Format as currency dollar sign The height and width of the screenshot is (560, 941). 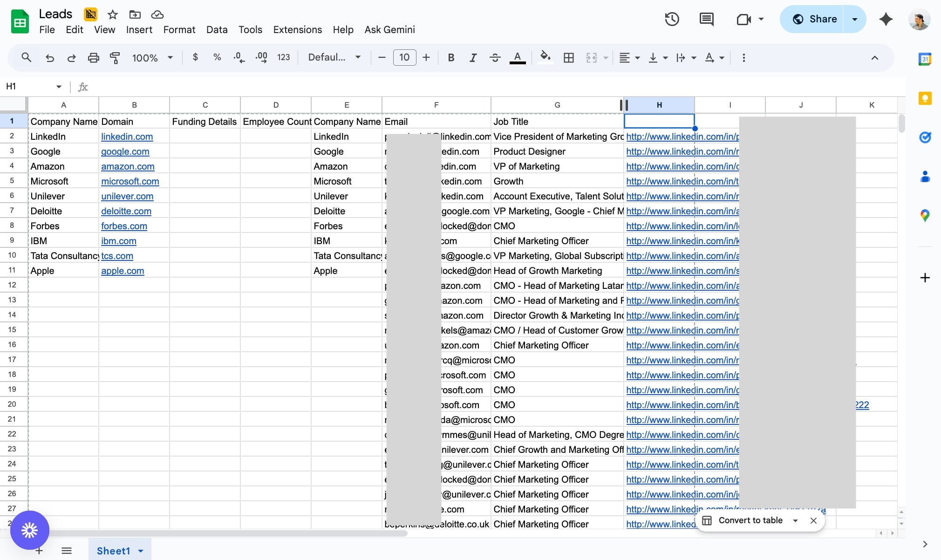click(195, 57)
